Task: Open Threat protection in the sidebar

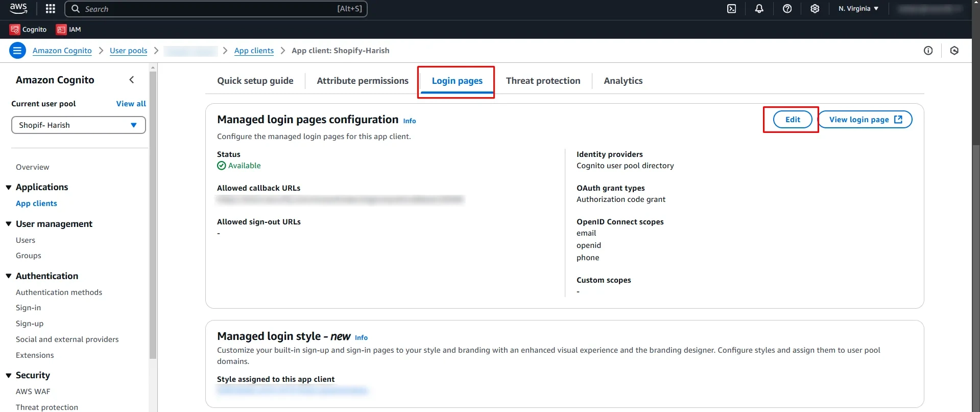Action: coord(47,407)
